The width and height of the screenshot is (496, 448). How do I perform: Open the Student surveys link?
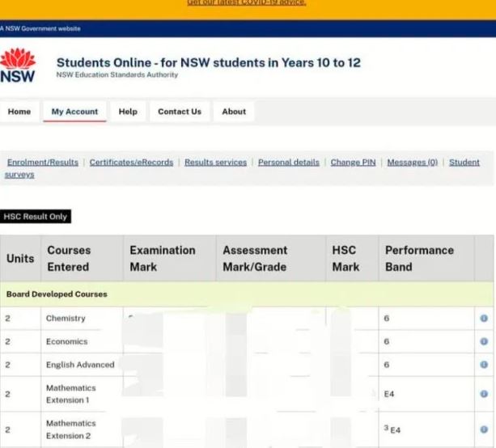[x=464, y=163]
